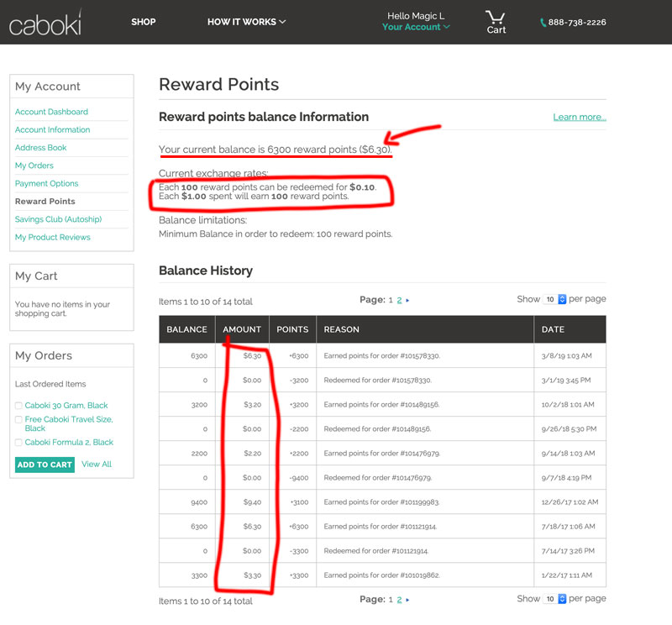Open Payment Options in sidebar

(47, 184)
